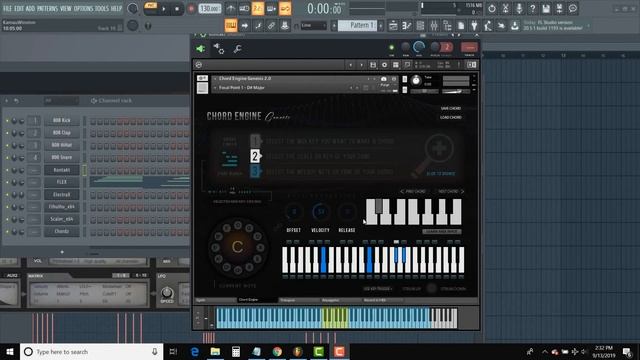
Task: Open the Piano roll view icon
Action: coord(407,26)
